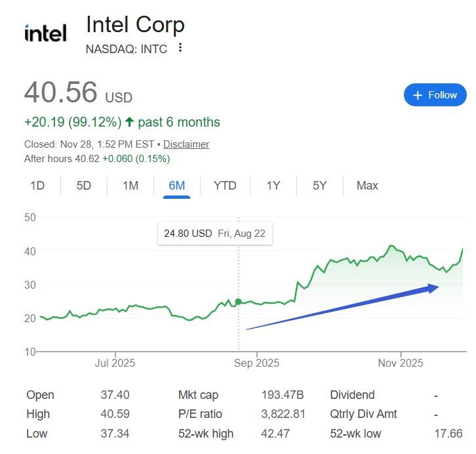
Task: Open the three-dot more options menu
Action: (x=181, y=48)
